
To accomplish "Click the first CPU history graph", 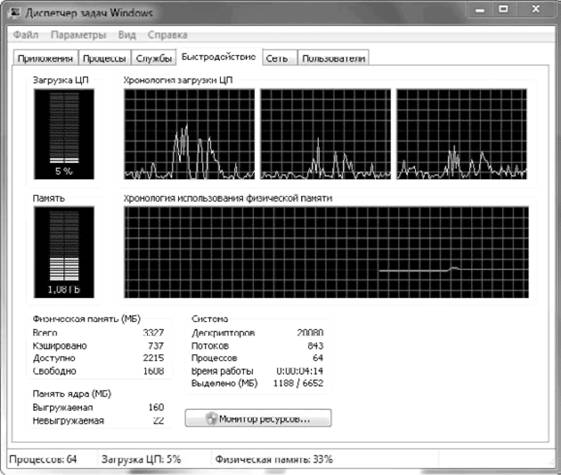I will pyautogui.click(x=189, y=134).
